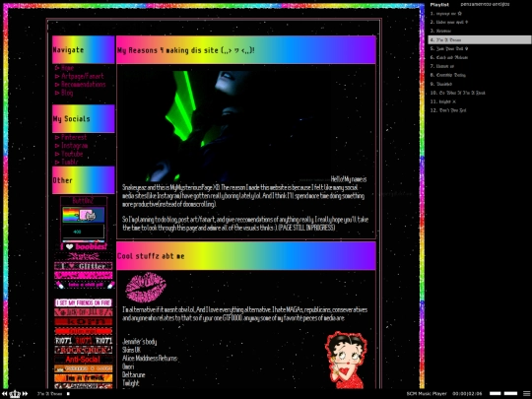The width and height of the screenshot is (532, 399).
Task: Click the "I SET MY FRIENDS ON FIRE" badge
Action: click(84, 302)
